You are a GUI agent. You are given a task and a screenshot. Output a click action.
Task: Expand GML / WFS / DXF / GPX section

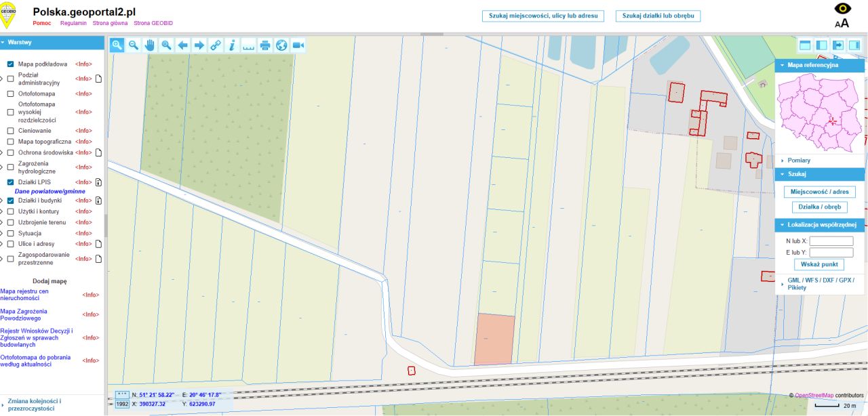[820, 284]
